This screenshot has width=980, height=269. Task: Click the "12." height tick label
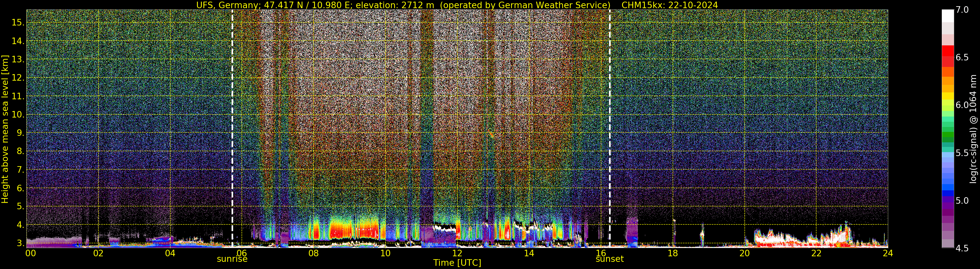18,78
